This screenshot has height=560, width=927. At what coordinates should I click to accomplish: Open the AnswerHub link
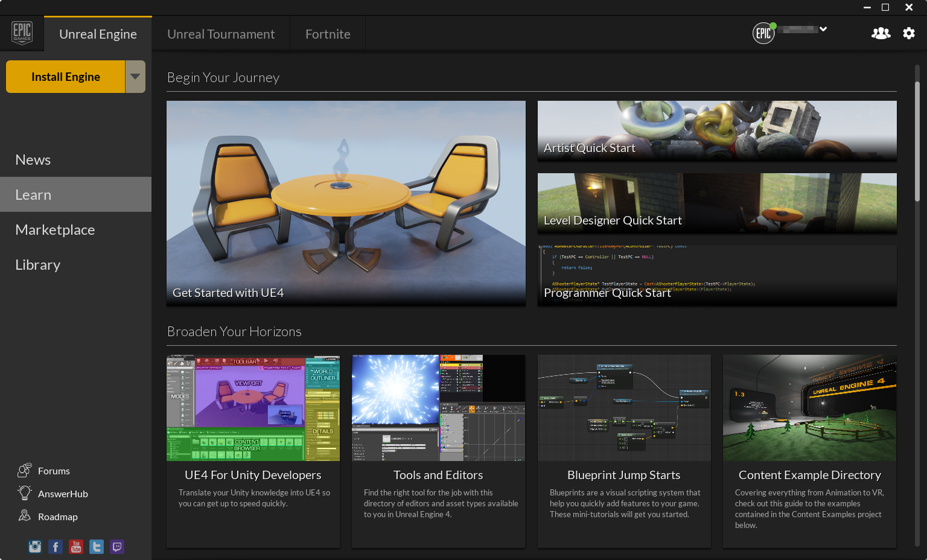click(63, 494)
